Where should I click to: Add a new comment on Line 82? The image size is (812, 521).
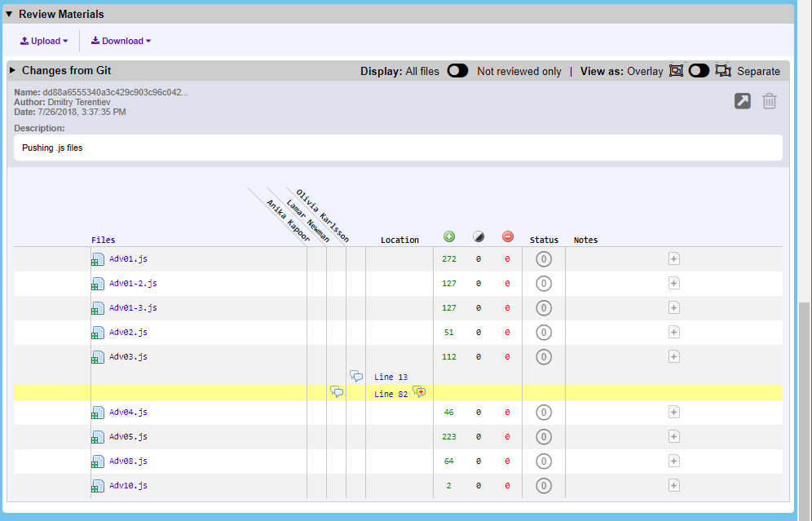pos(419,391)
